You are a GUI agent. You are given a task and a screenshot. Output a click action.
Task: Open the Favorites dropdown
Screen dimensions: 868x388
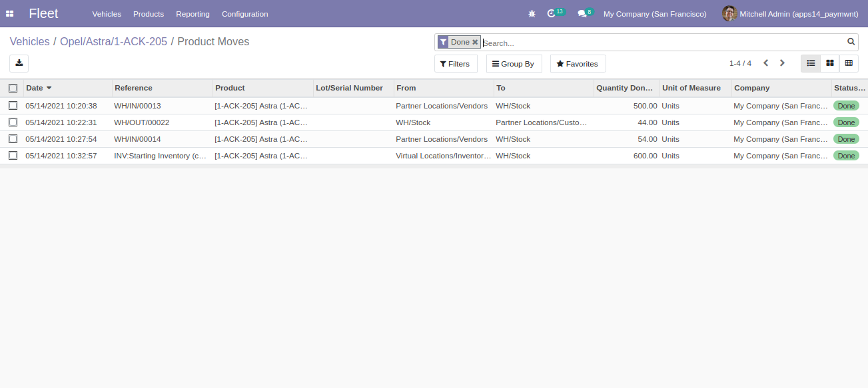577,64
